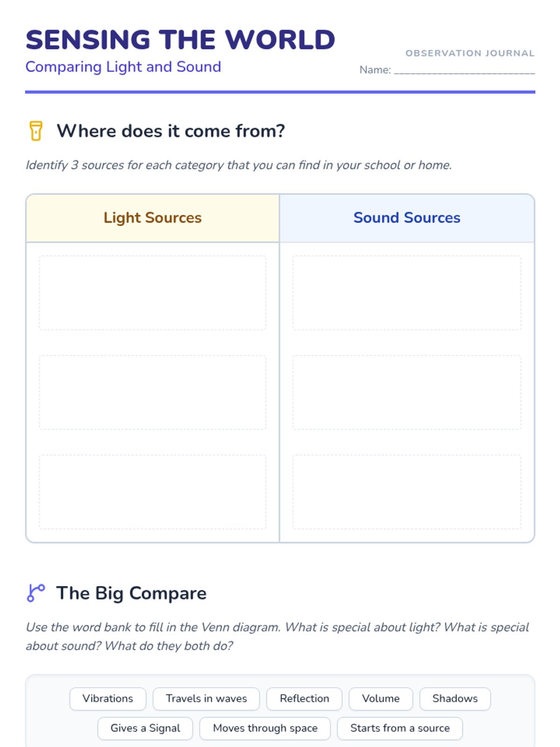Select the Travels in waves chip

(206, 698)
